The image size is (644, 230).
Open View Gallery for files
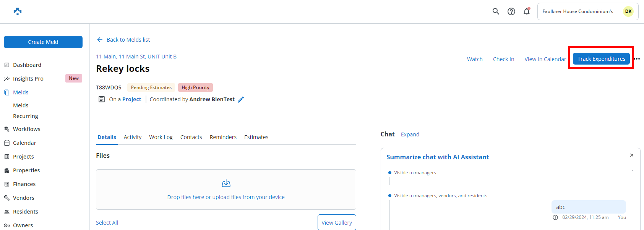pyautogui.click(x=336, y=223)
